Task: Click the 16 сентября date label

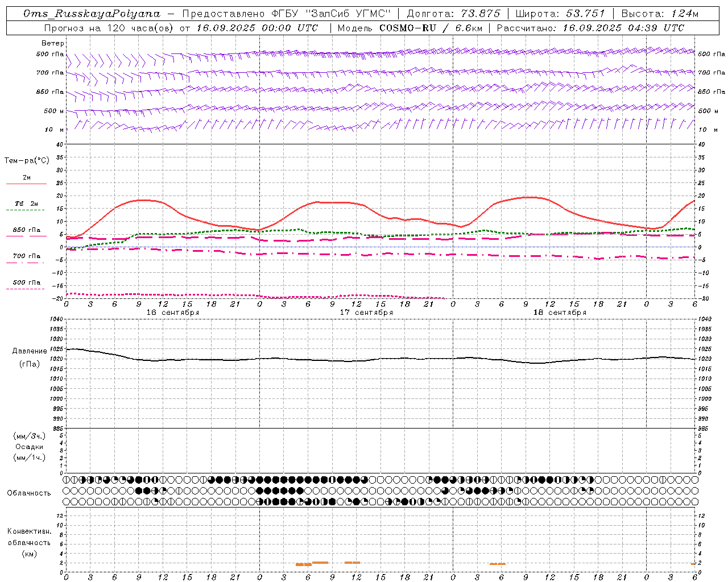Action: (x=173, y=313)
